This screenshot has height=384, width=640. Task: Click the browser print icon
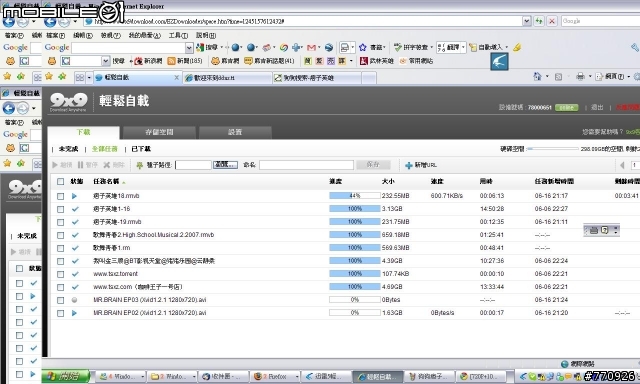(x=580, y=76)
